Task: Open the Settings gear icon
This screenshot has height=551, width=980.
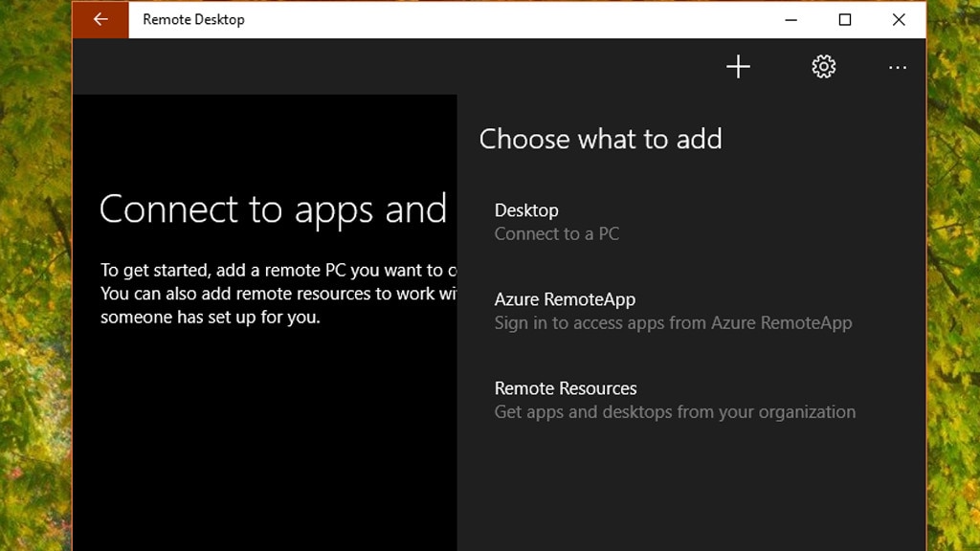Action: click(x=824, y=67)
